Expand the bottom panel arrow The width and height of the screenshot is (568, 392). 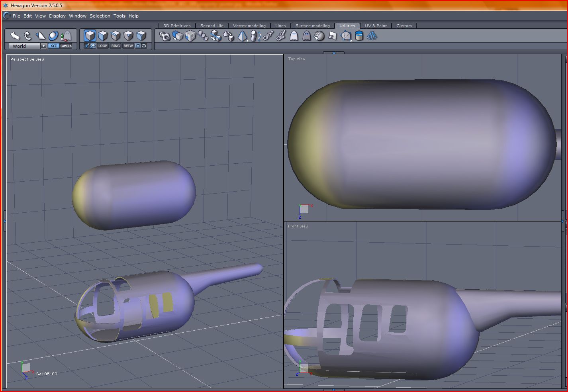click(x=334, y=390)
